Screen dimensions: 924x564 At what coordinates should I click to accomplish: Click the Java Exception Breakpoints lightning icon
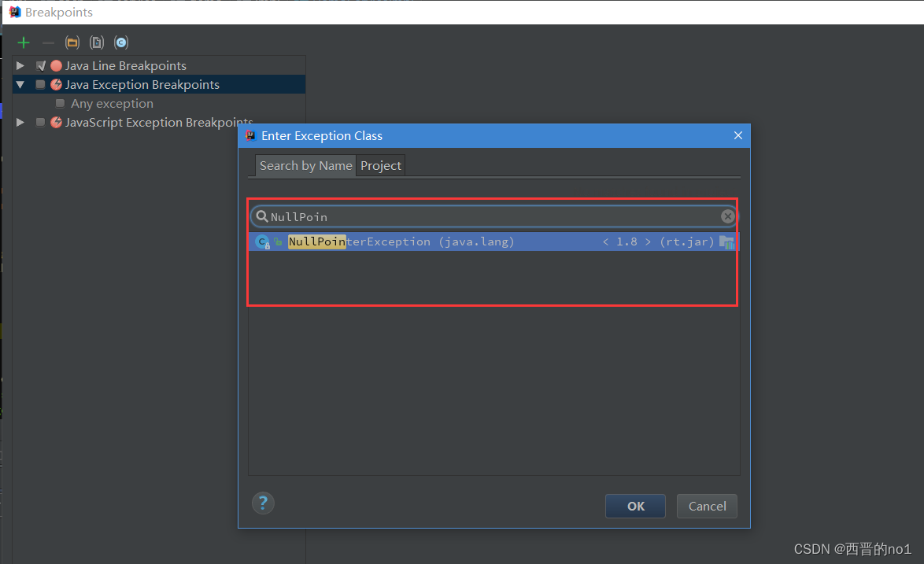tap(56, 85)
